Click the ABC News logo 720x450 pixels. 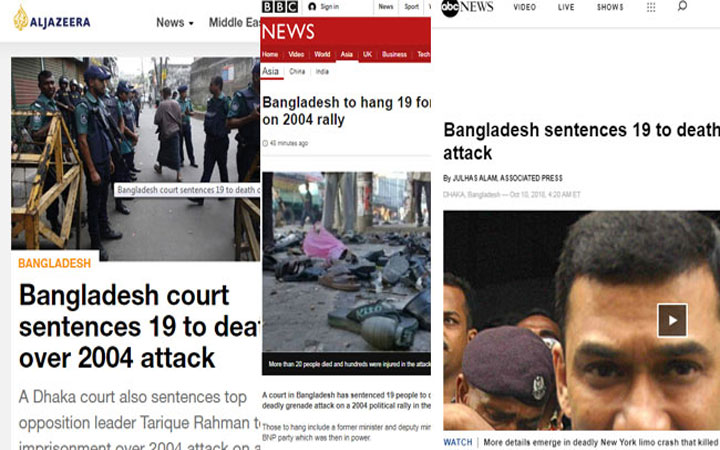click(x=467, y=8)
